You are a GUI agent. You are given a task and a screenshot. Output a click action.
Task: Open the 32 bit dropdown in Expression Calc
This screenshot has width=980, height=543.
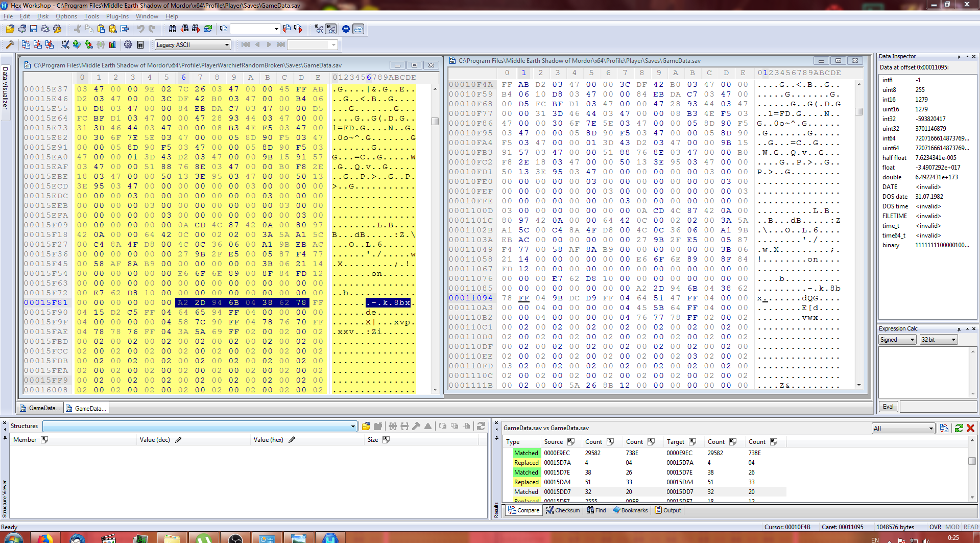pos(939,340)
